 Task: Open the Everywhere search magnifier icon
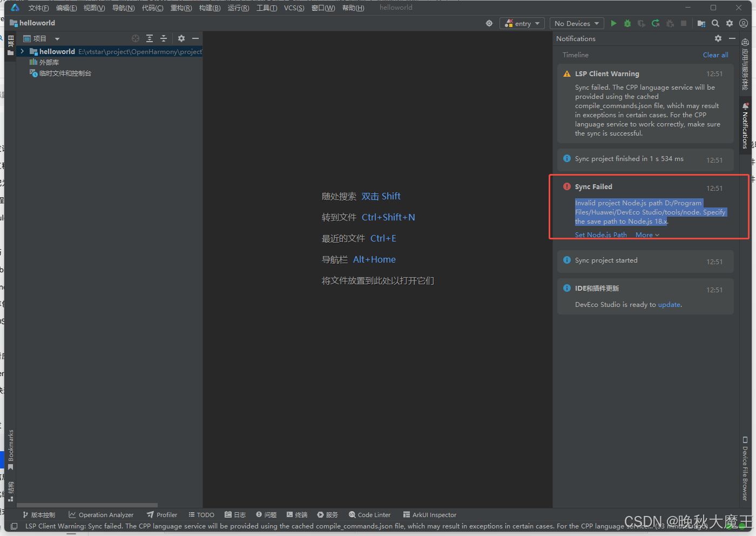tap(715, 23)
